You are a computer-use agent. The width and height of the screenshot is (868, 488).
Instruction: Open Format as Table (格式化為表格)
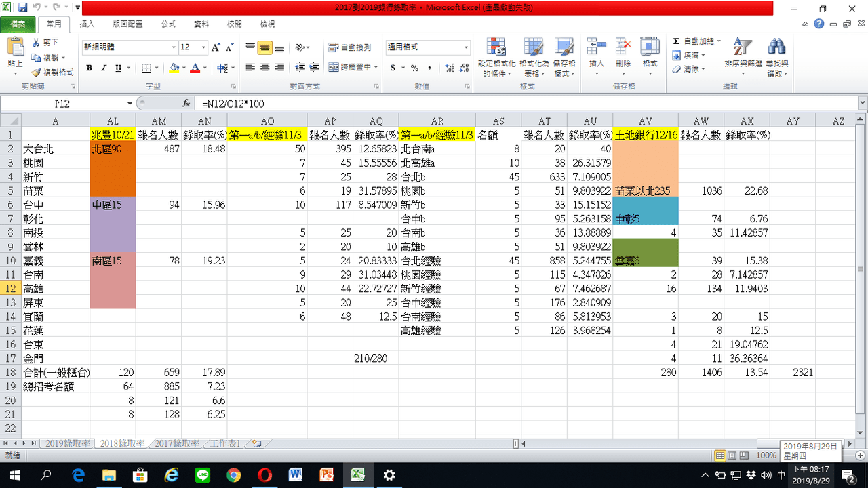533,57
